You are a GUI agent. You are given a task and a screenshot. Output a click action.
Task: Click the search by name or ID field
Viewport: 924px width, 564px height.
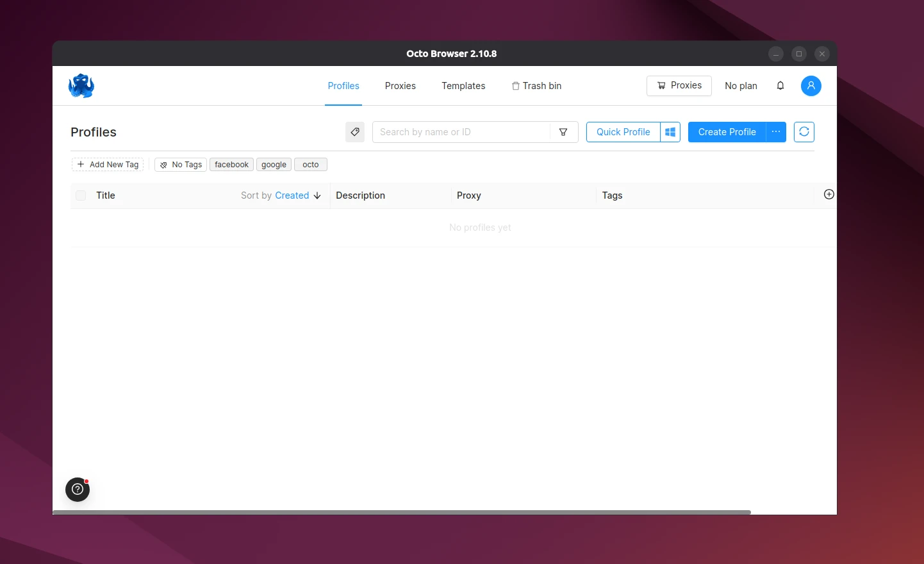tap(460, 132)
